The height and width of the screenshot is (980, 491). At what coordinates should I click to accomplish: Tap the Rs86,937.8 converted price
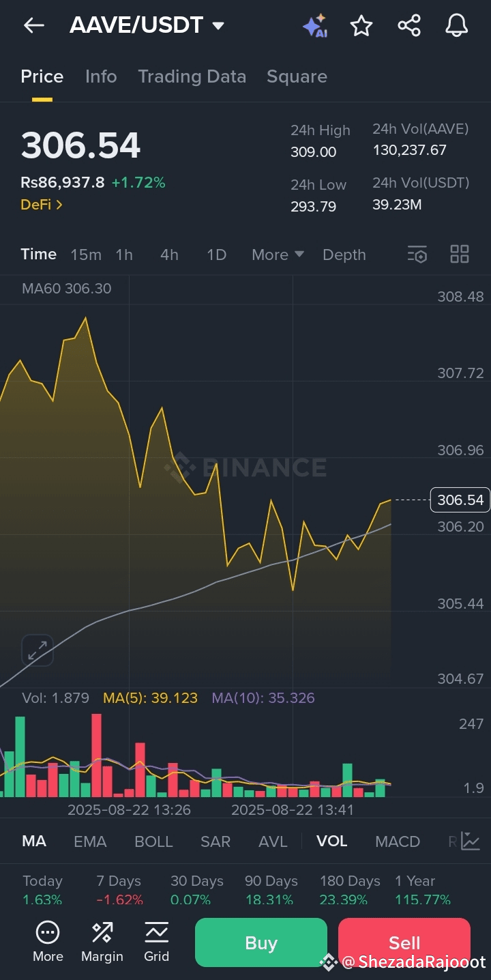coord(63,182)
